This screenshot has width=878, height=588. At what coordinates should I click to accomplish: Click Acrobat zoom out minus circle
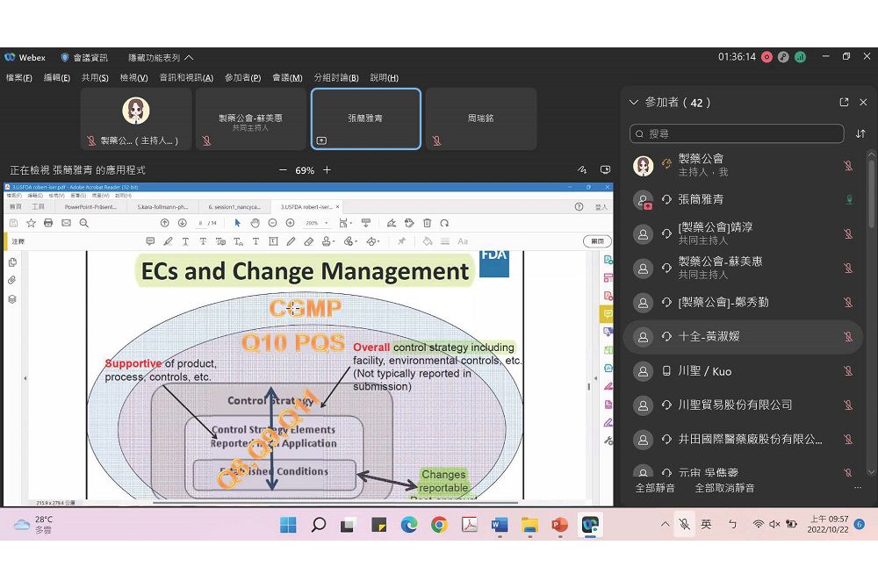point(273,223)
